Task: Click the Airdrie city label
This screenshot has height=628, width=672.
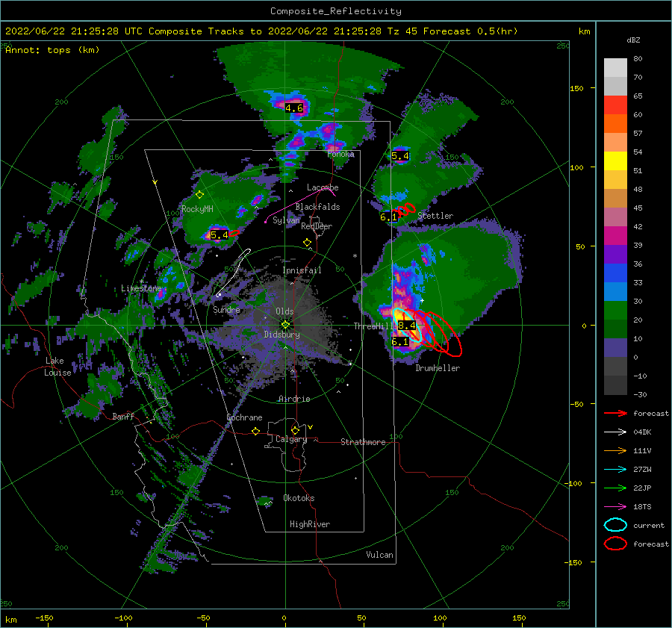Action: coord(294,399)
